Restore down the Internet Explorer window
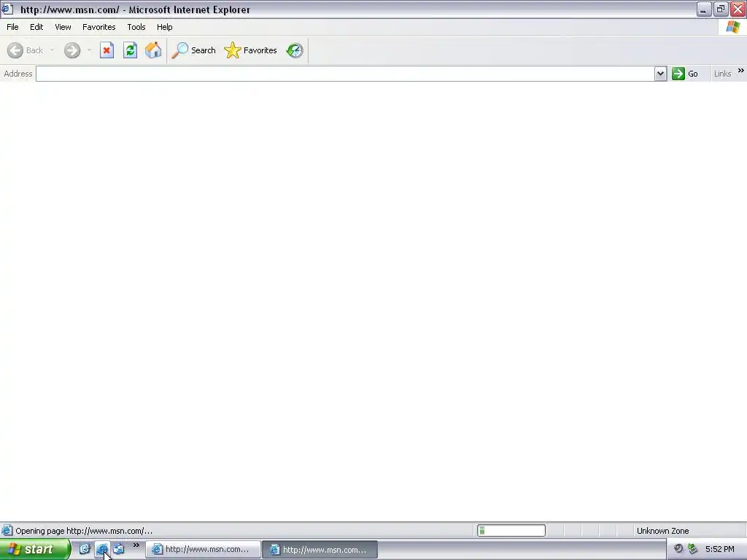 [720, 9]
